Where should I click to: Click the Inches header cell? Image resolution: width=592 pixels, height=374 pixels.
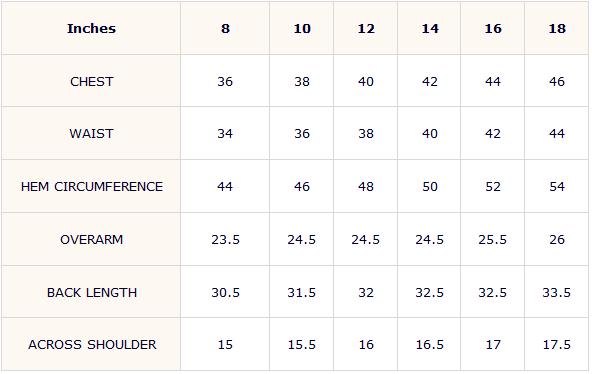point(91,29)
